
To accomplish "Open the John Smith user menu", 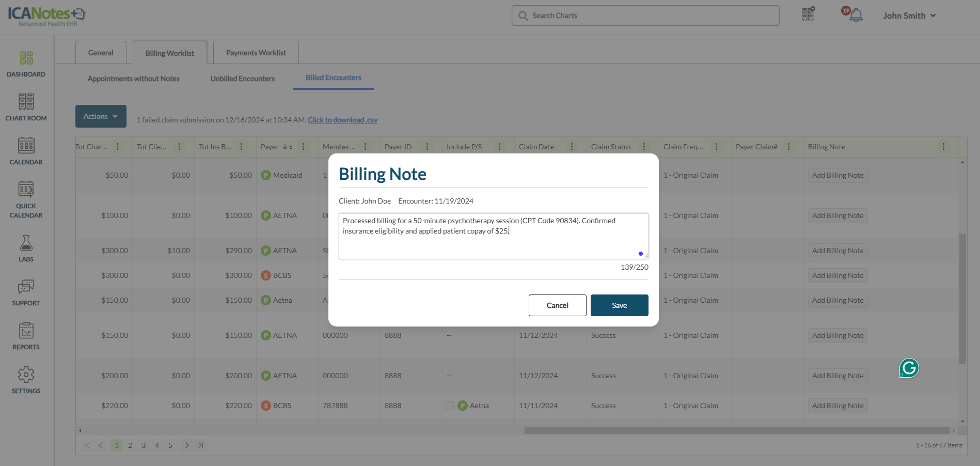I will 909,15.
